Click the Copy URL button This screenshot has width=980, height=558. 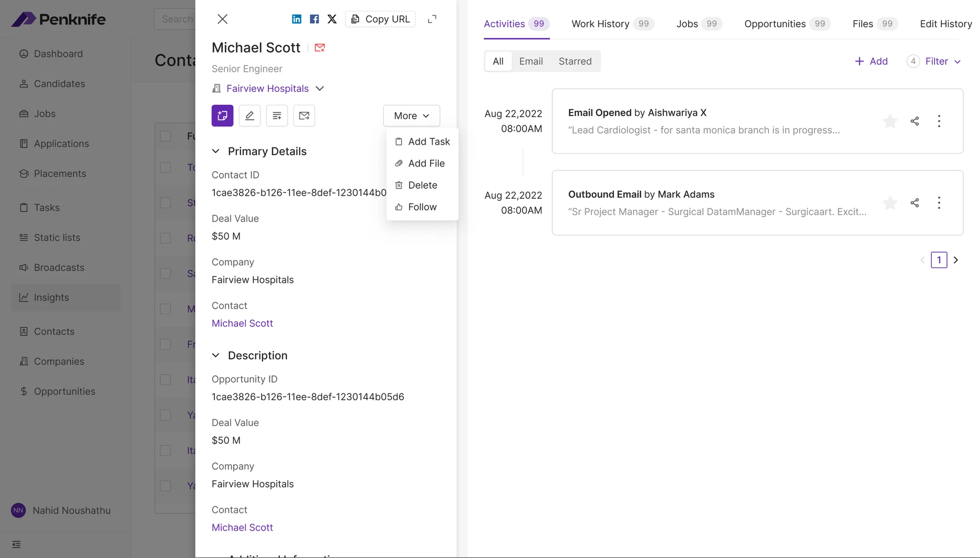point(380,19)
